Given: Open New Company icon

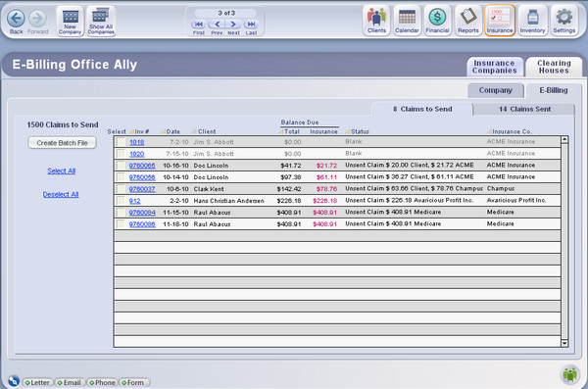Looking at the screenshot, I should (x=71, y=21).
